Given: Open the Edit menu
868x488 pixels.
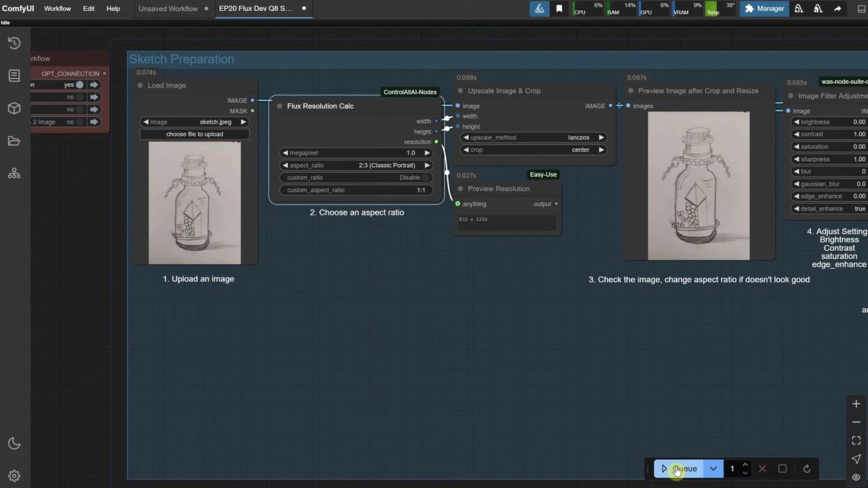Looking at the screenshot, I should (88, 9).
